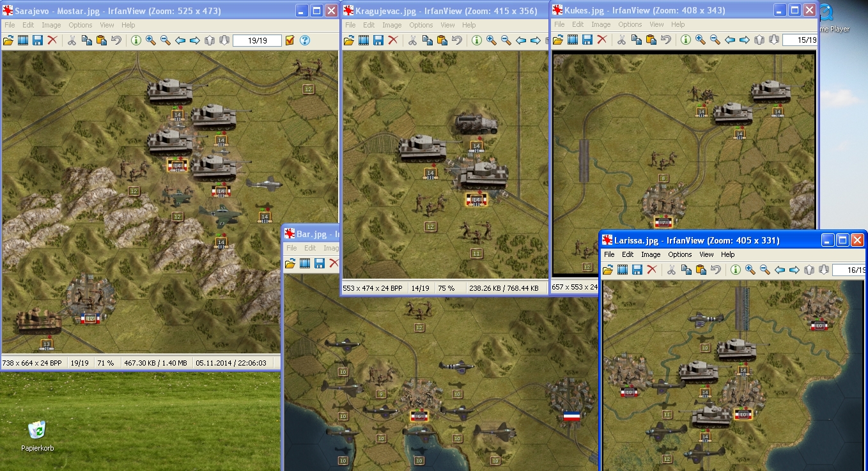Zoom out icon in Kukes window

[715, 40]
